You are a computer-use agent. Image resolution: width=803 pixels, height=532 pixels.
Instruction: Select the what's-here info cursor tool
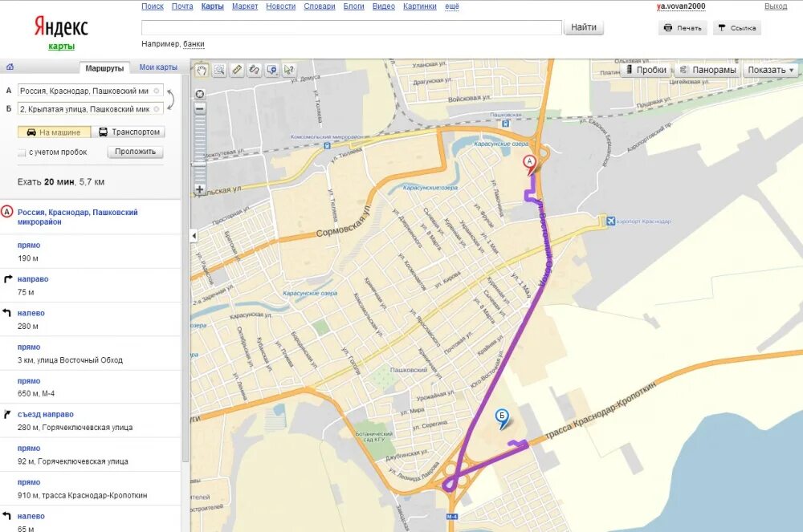[289, 70]
